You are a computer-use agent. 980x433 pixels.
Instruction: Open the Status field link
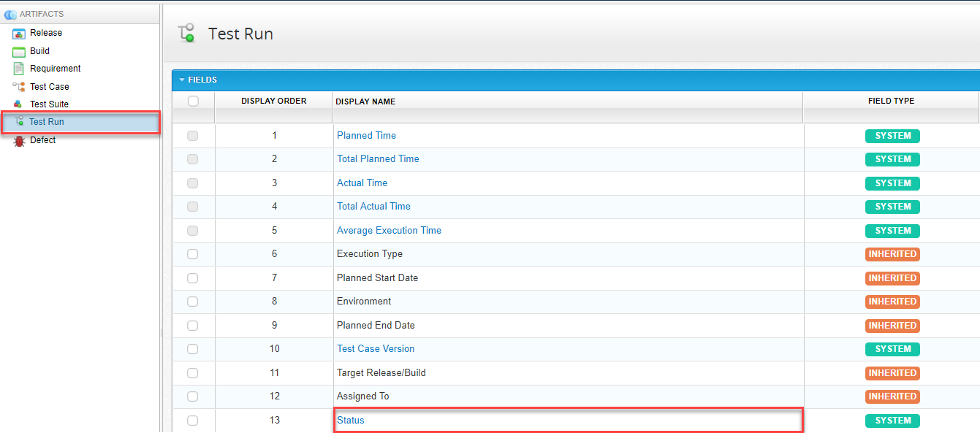pos(350,421)
